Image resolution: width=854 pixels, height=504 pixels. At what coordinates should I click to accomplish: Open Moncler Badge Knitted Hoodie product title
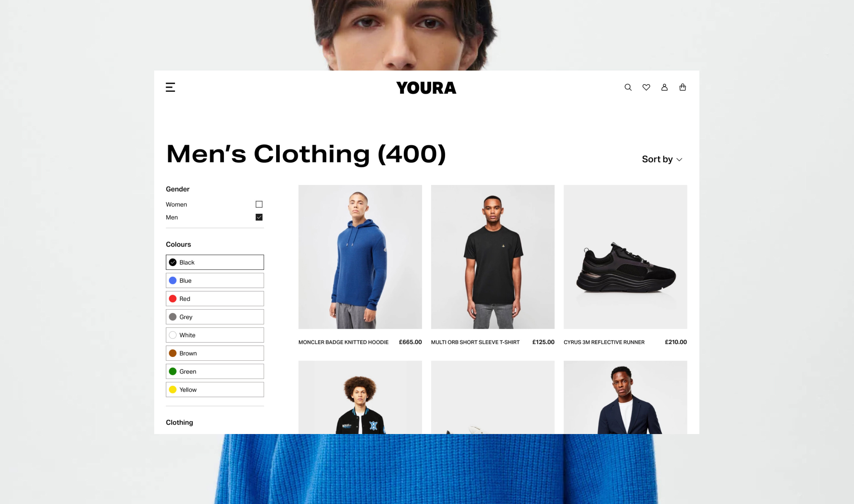pyautogui.click(x=343, y=342)
